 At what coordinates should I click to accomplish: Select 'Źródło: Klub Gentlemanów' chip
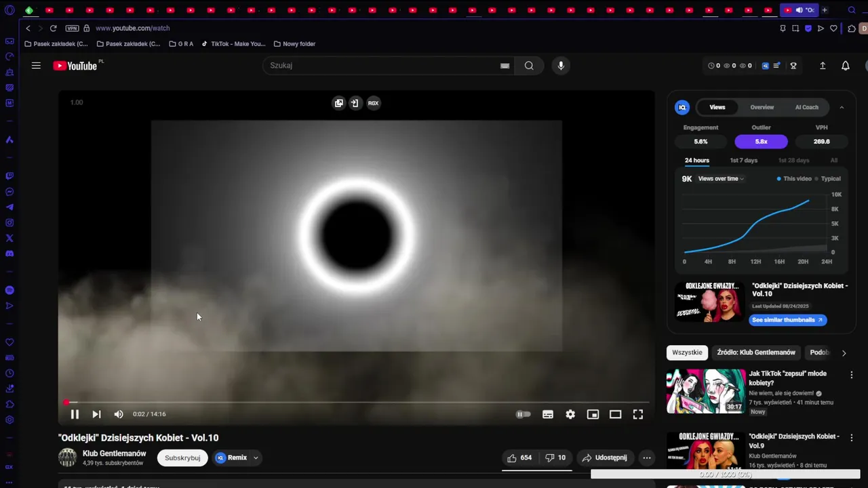tap(756, 352)
